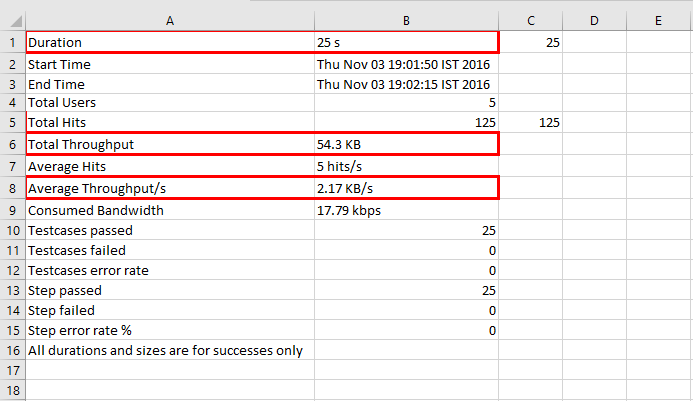
Task: Click the Duration label cell
Action: click(170, 42)
